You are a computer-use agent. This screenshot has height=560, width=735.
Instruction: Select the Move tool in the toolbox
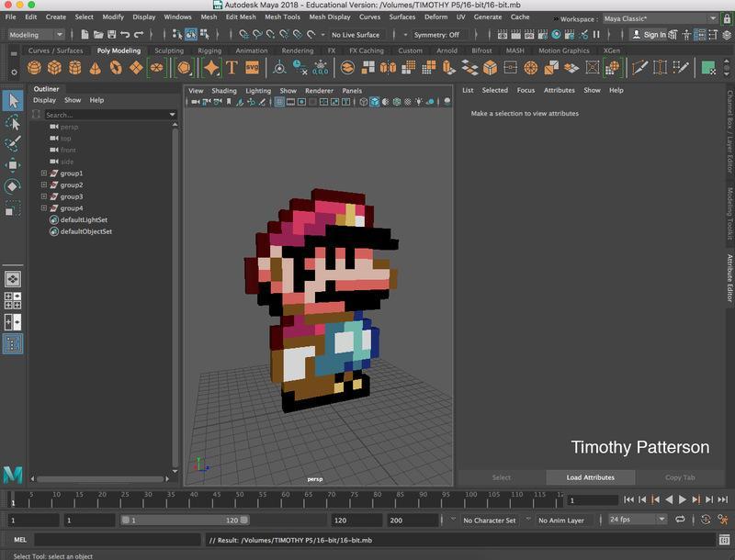(13, 165)
